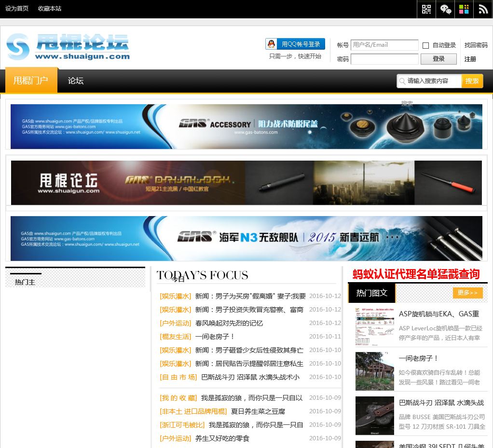This screenshot has width=493, height=448.
Task: Focus the 用户名/Email input field
Action: pos(384,45)
